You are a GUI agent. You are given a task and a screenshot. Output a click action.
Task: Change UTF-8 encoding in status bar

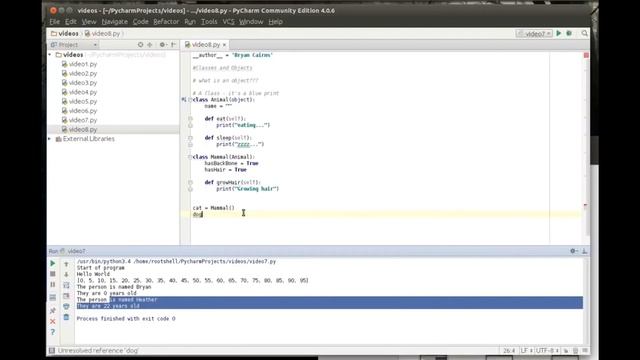(547, 351)
